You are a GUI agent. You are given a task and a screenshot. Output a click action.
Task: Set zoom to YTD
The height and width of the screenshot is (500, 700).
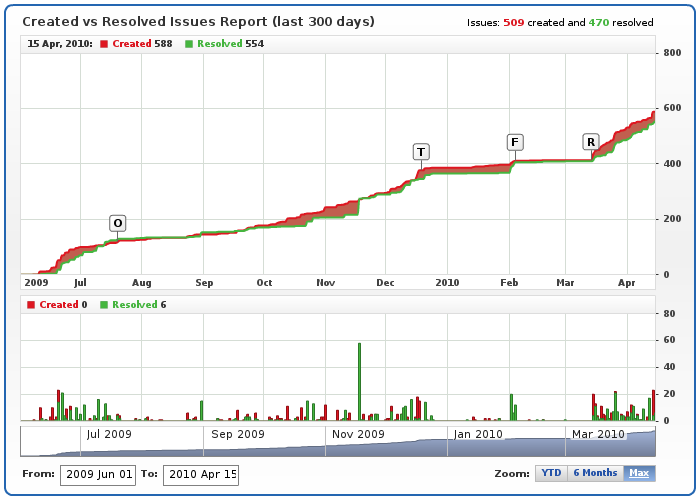[x=550, y=473]
